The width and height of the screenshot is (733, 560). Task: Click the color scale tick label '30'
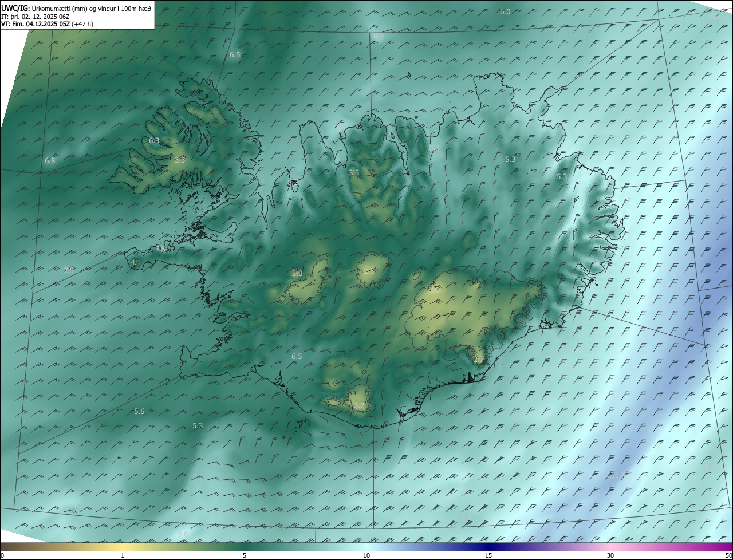[x=610, y=556]
